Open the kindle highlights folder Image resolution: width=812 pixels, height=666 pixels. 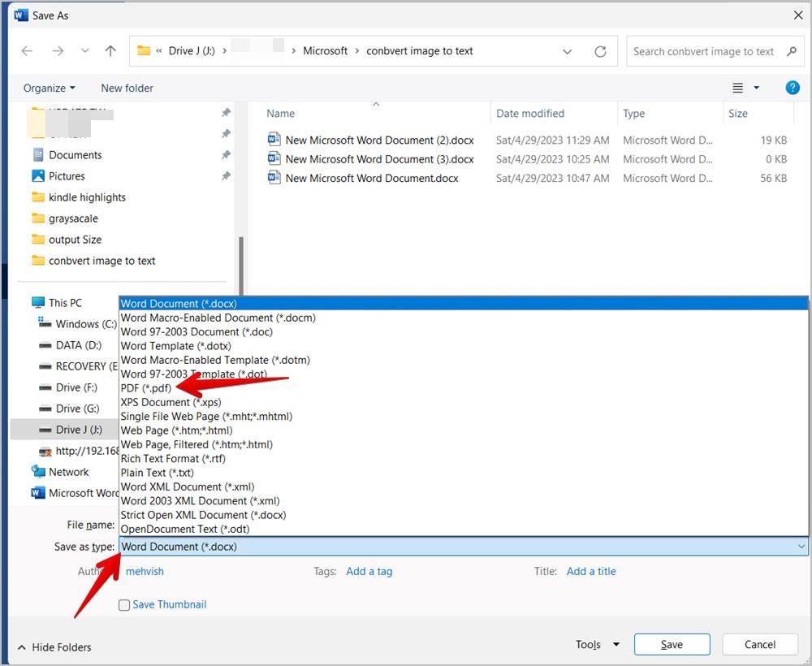87,197
